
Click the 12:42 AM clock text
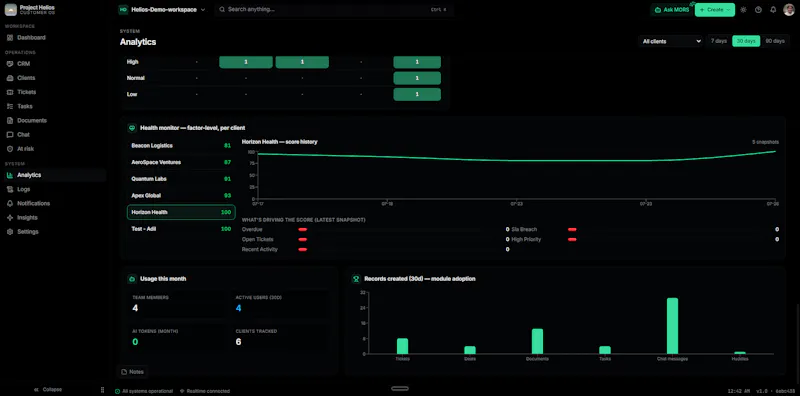click(x=739, y=391)
